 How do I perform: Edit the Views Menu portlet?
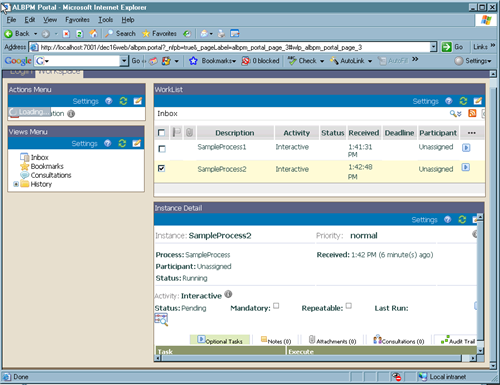[x=137, y=143]
